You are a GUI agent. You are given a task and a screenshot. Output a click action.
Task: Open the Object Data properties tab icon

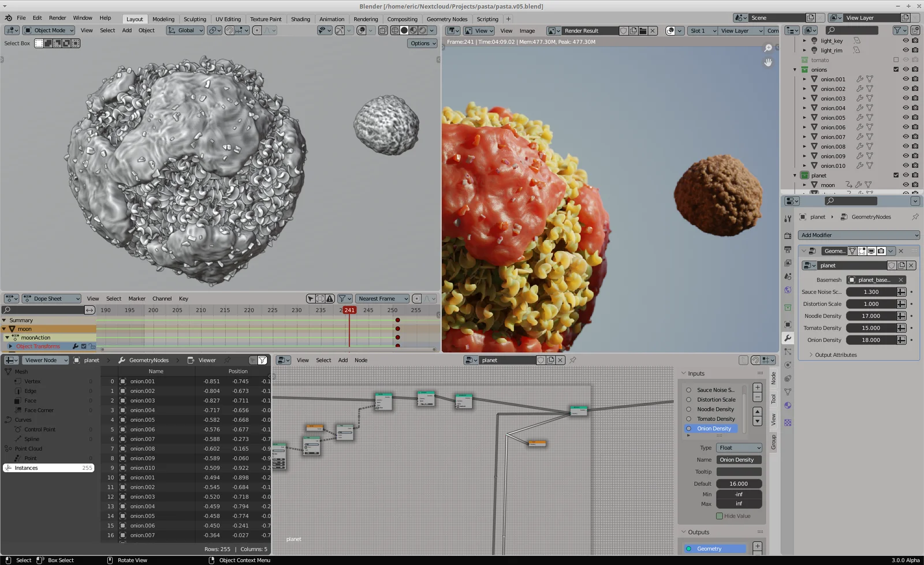point(788,392)
